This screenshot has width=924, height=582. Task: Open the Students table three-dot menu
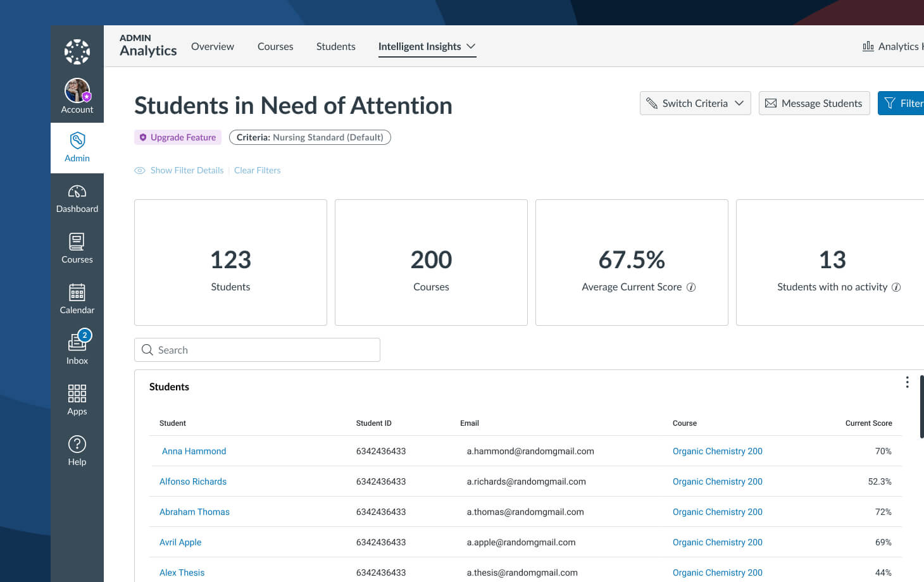point(907,382)
